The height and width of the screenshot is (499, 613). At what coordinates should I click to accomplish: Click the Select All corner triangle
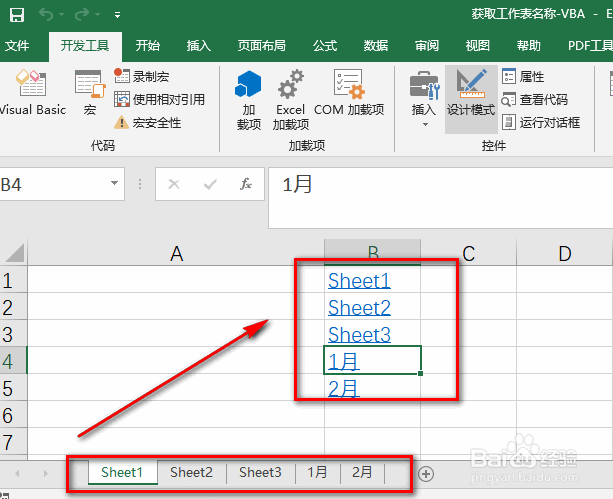15,253
